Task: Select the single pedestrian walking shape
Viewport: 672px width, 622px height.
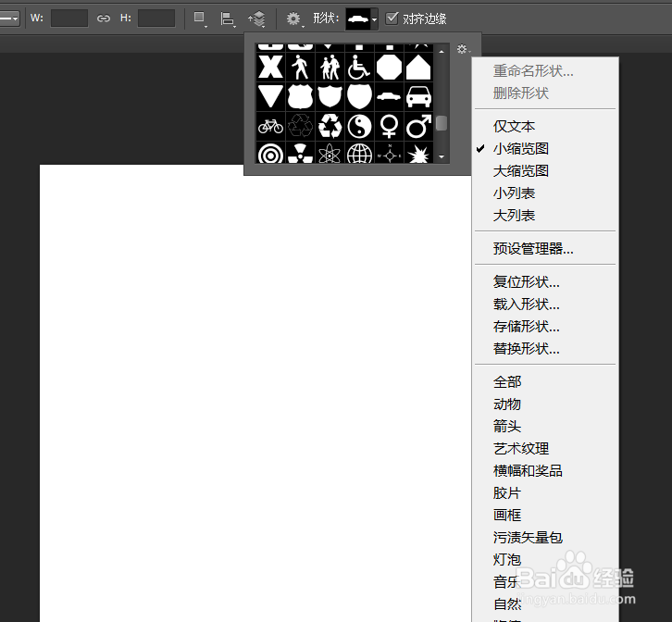Action: click(x=300, y=68)
